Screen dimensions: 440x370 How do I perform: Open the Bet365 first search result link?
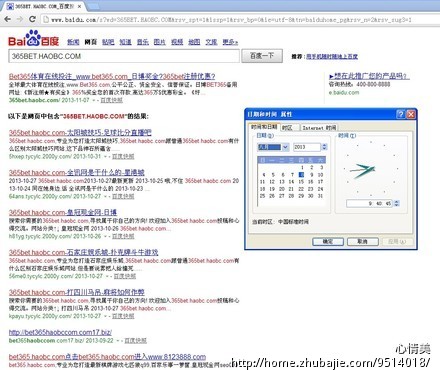coord(112,76)
